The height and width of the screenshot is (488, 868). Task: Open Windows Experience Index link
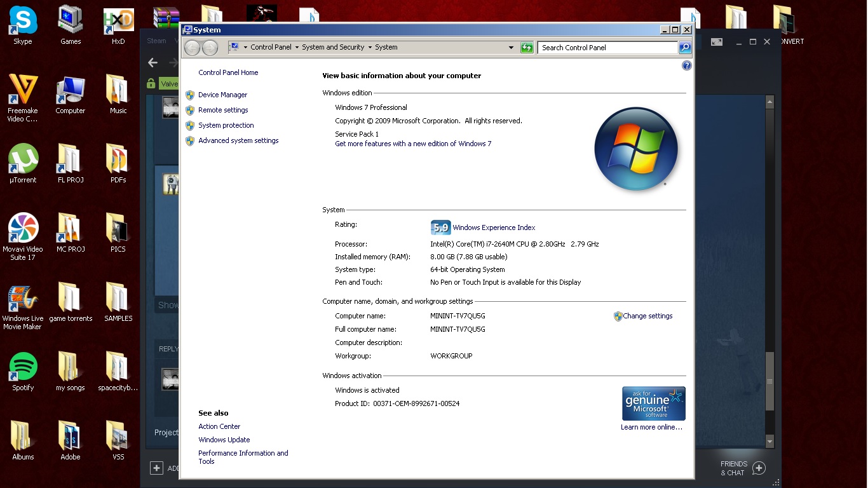tap(494, 227)
